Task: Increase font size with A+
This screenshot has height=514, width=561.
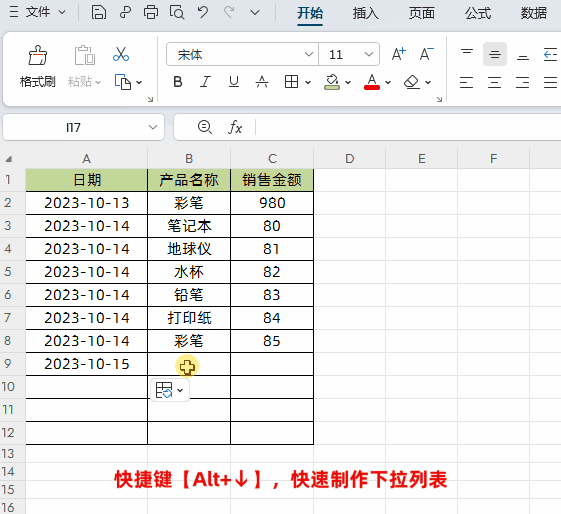Action: click(x=398, y=54)
